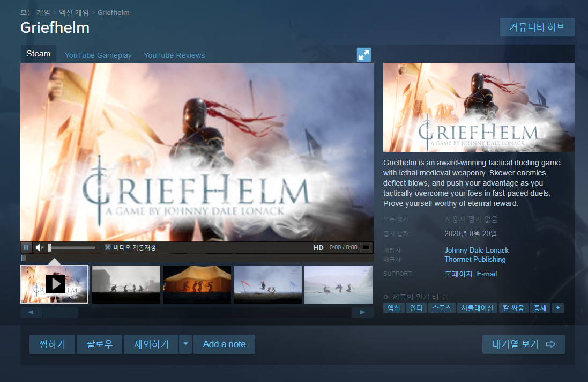Go to 액션 게임 breadcrumb

click(73, 12)
